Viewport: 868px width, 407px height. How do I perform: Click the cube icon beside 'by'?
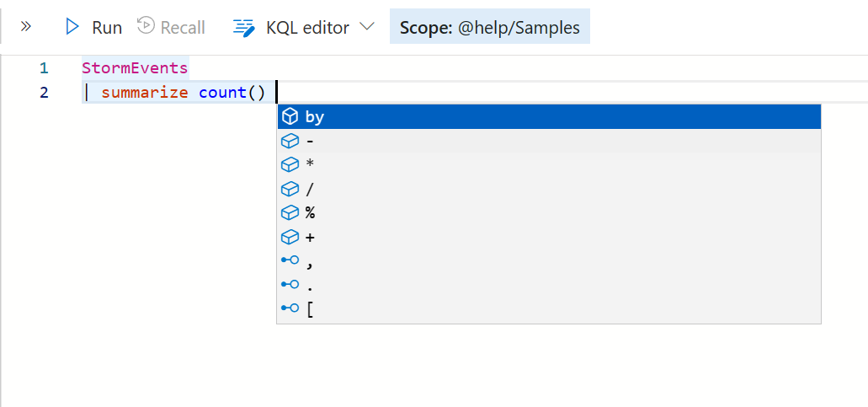(290, 117)
